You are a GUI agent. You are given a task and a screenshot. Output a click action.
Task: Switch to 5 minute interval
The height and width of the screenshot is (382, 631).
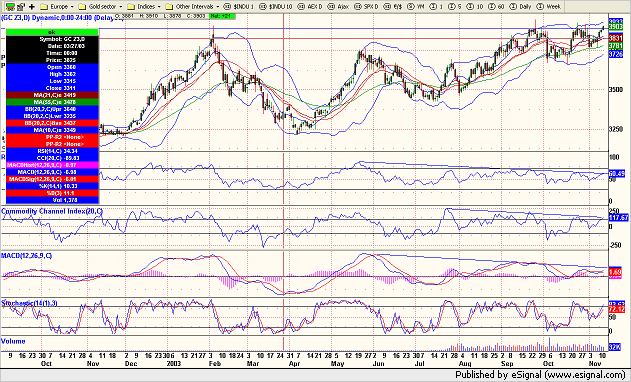pyautogui.click(x=455, y=6)
